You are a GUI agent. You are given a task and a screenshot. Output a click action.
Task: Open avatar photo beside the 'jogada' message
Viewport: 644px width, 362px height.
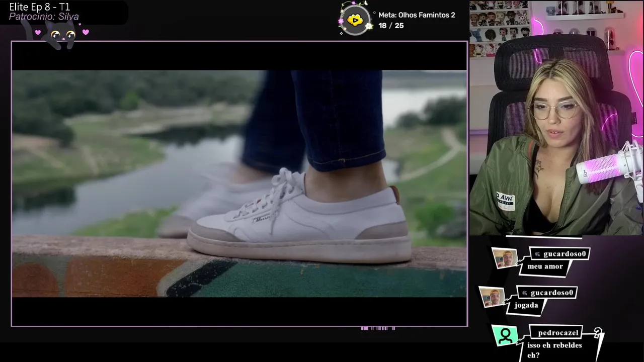[x=492, y=297]
